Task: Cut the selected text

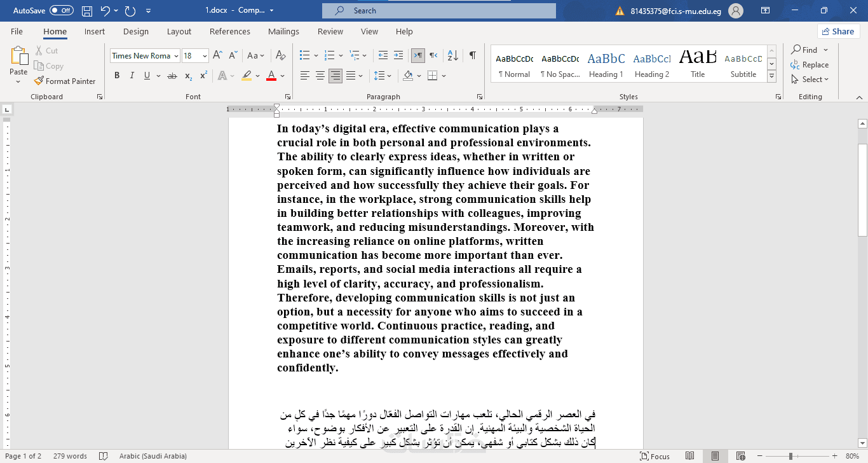Action: pos(46,51)
